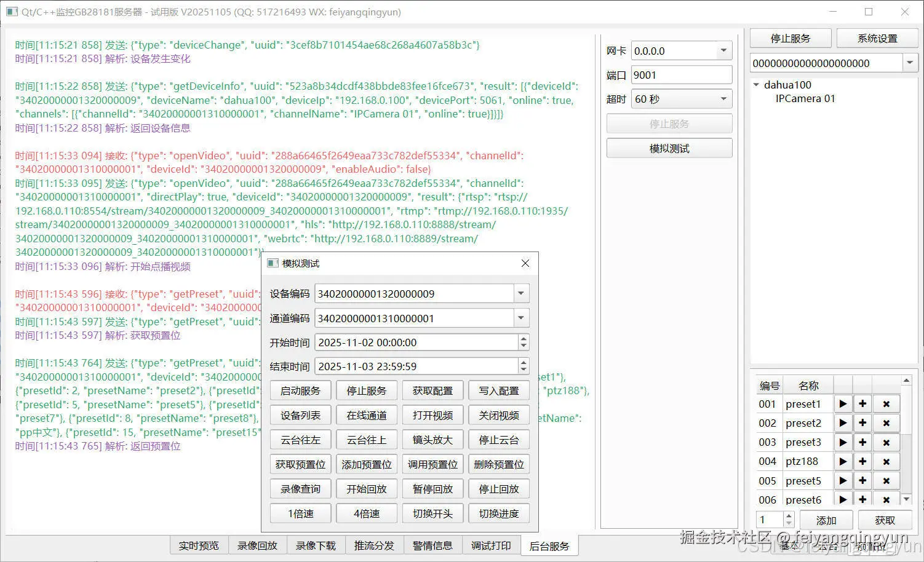Screen dimensions: 924x562
Task: Click the 获取预置位 button
Action: pos(300,464)
